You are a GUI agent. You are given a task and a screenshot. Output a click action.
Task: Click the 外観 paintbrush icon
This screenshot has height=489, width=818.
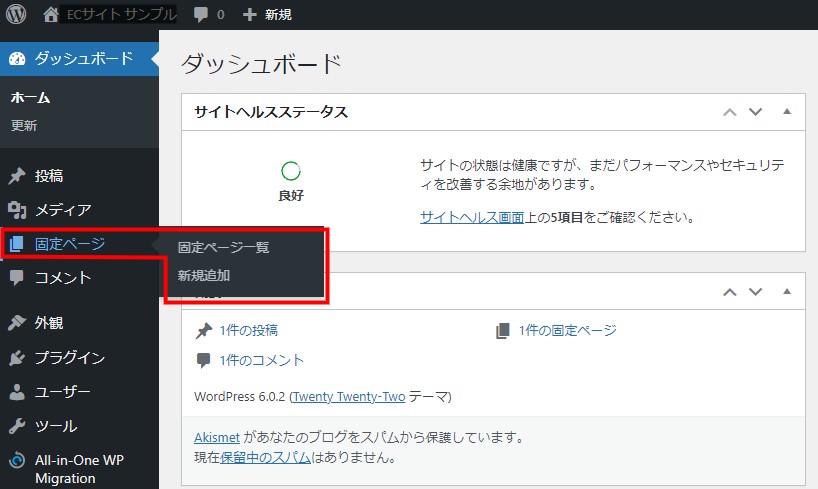pyautogui.click(x=17, y=323)
